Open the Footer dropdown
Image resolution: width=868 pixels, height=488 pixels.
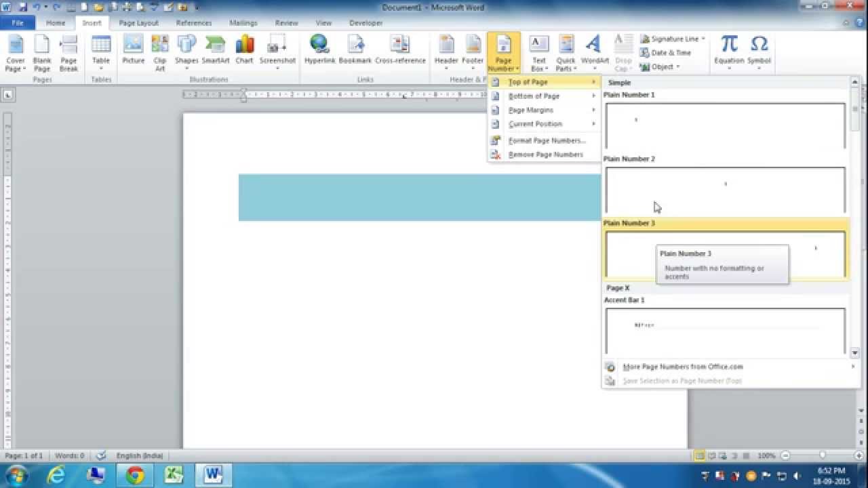tap(473, 54)
